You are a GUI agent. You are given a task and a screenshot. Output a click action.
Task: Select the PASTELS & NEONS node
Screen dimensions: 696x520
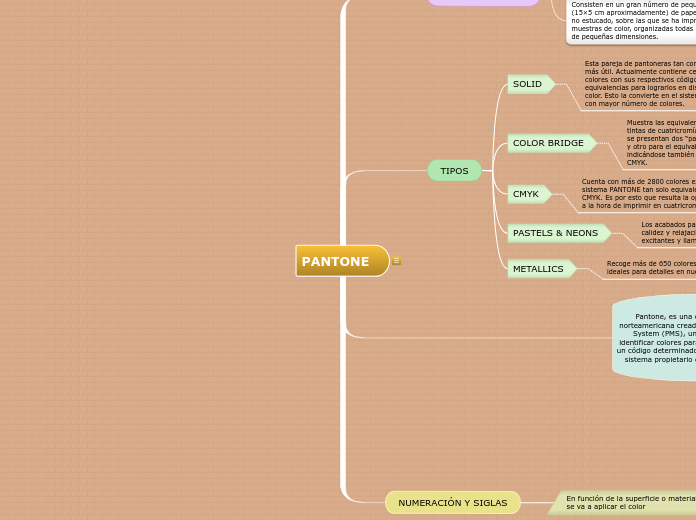pyautogui.click(x=559, y=233)
